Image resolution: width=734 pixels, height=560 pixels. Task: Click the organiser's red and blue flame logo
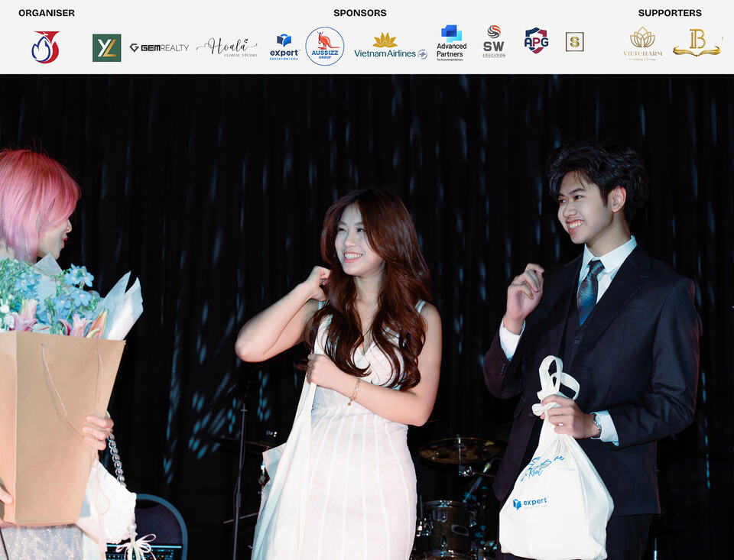tap(45, 47)
